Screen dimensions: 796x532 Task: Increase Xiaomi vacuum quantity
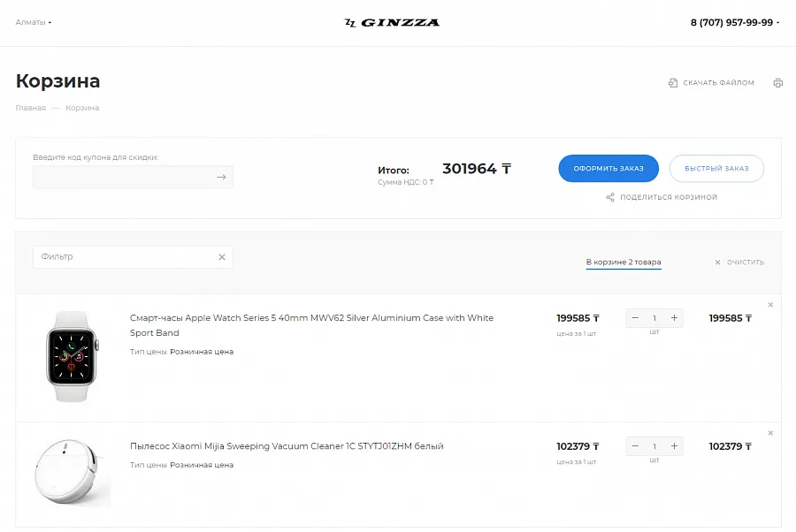[x=674, y=446]
